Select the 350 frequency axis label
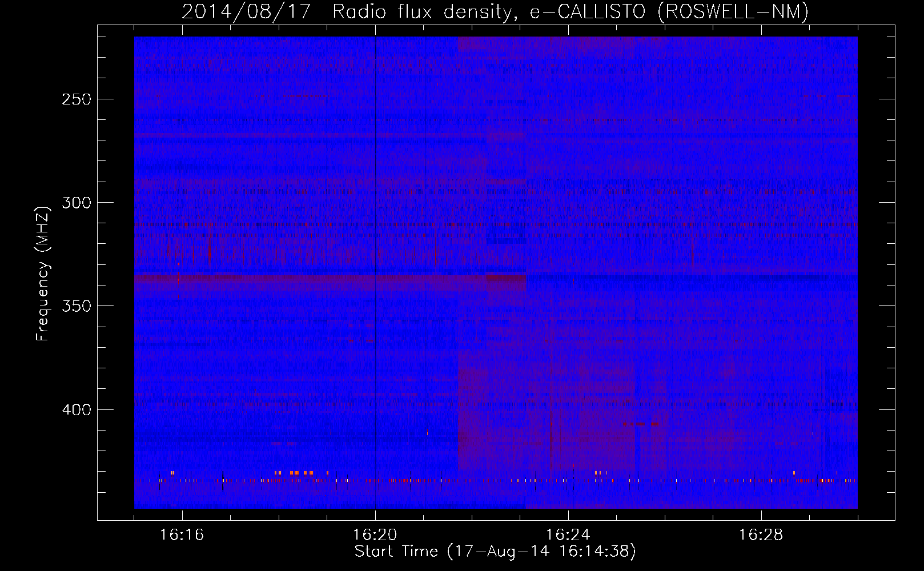The width and height of the screenshot is (924, 571). pyautogui.click(x=77, y=306)
